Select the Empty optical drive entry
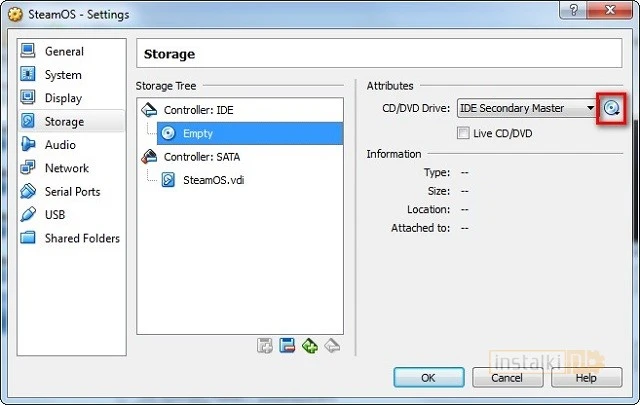 pos(197,133)
